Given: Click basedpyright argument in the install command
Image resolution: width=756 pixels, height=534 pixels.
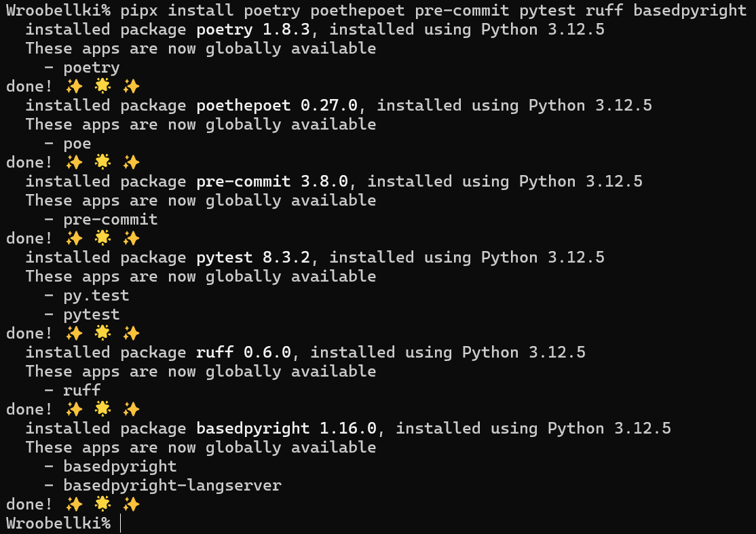Looking at the screenshot, I should point(690,10).
